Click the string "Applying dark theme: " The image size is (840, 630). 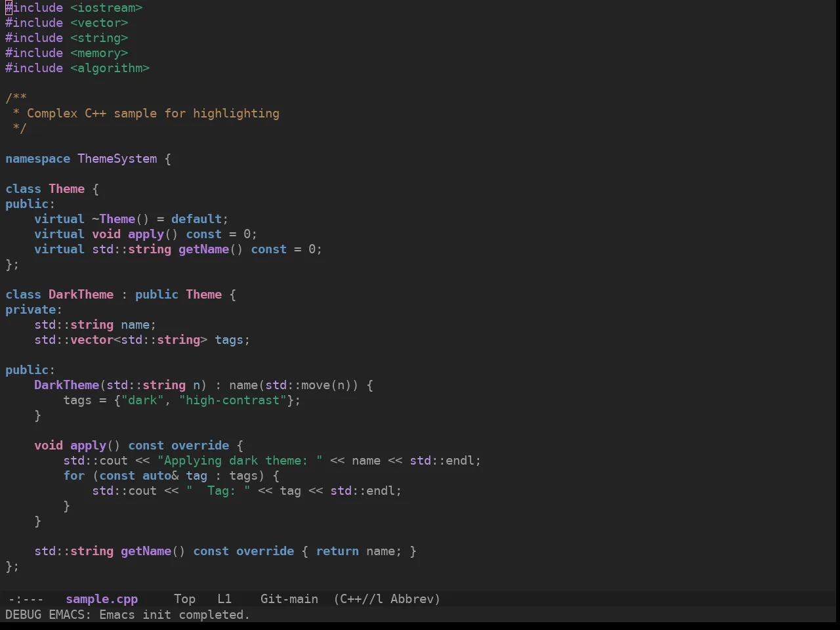click(x=240, y=461)
